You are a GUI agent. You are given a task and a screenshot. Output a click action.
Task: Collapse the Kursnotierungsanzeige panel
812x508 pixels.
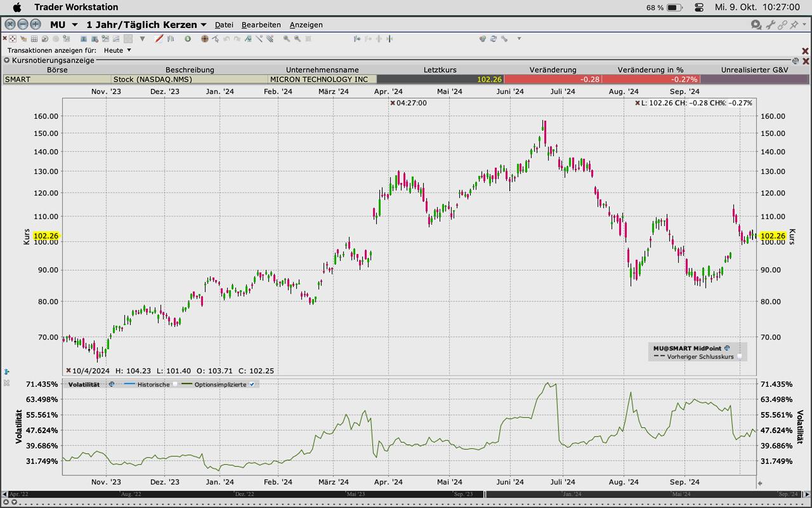coord(6,60)
